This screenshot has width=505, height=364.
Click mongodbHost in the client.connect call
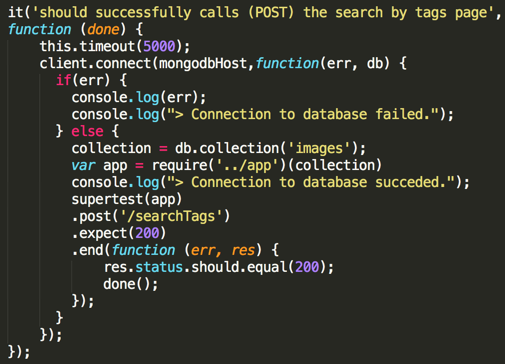tap(203, 63)
